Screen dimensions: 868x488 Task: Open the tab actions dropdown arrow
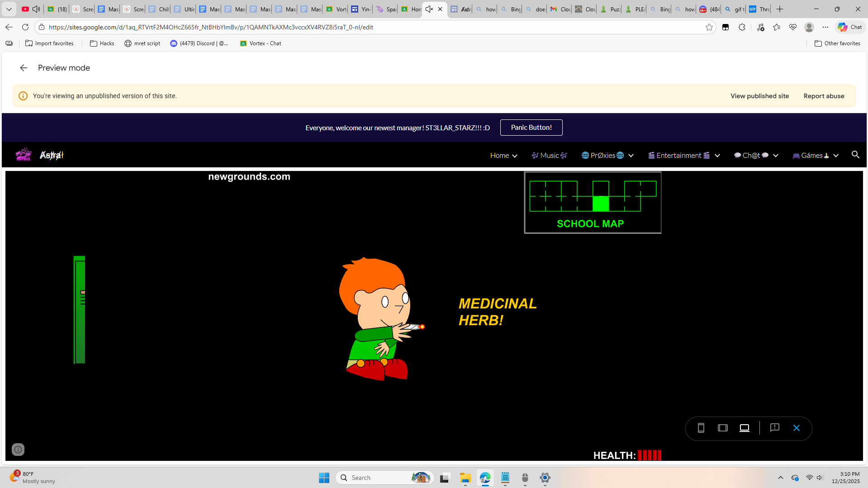click(9, 9)
